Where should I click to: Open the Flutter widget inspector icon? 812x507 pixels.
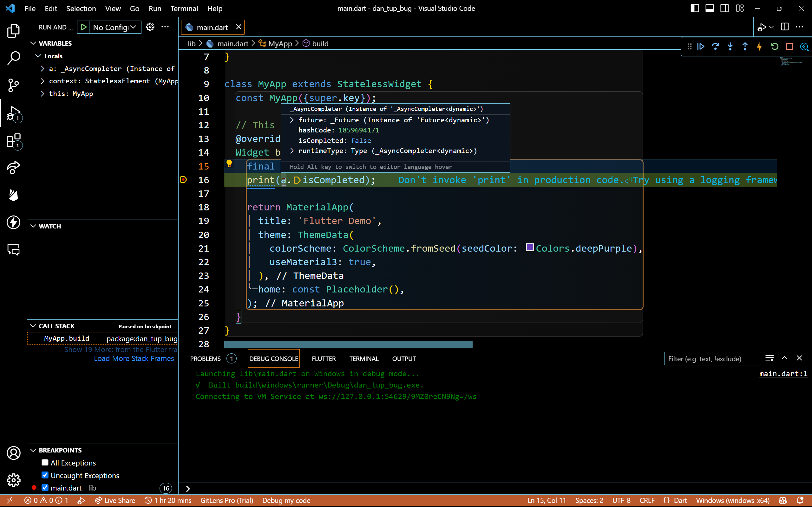[x=804, y=47]
